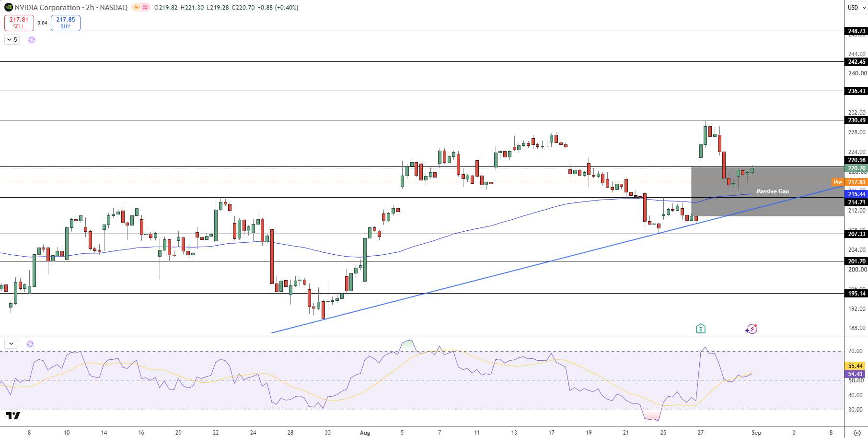This screenshot has height=438, width=868.
Task: Click the 0.04 spread value
Action: 42,23
